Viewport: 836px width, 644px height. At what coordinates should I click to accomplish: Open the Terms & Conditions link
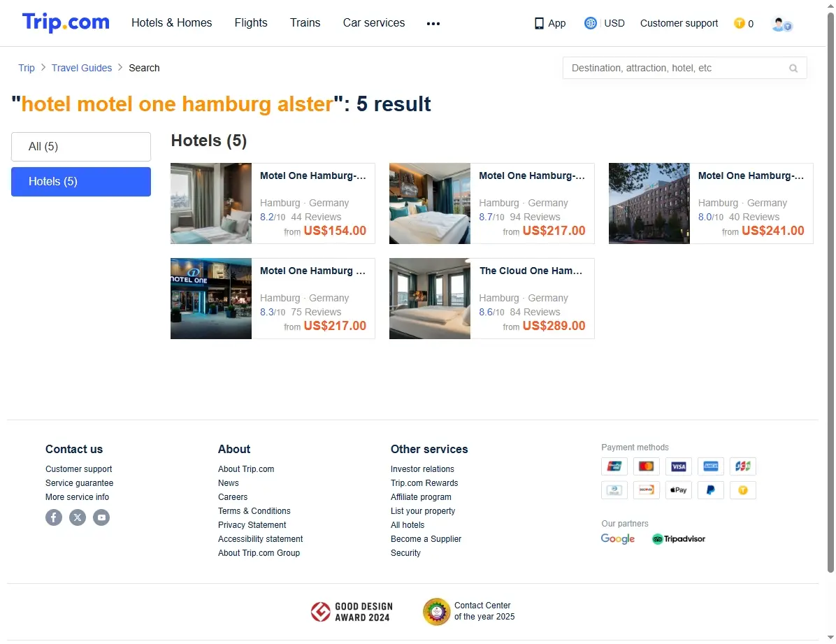254,511
